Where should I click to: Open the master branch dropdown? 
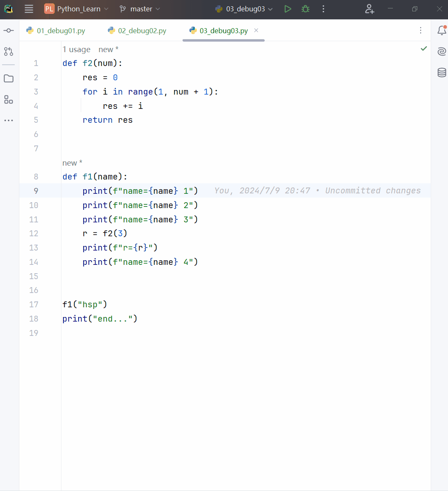[140, 9]
